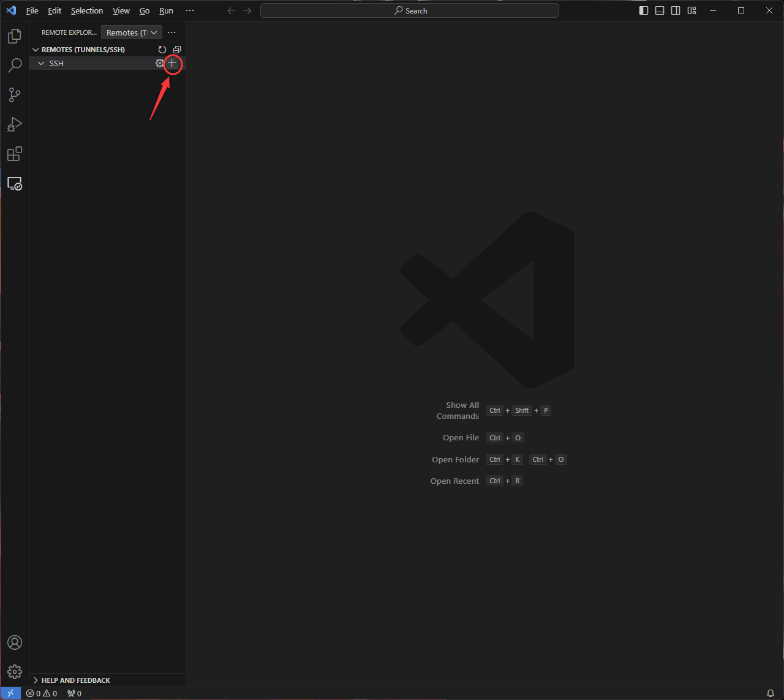The height and width of the screenshot is (700, 784).
Task: Click Open Recent shortcut label
Action: (x=454, y=481)
